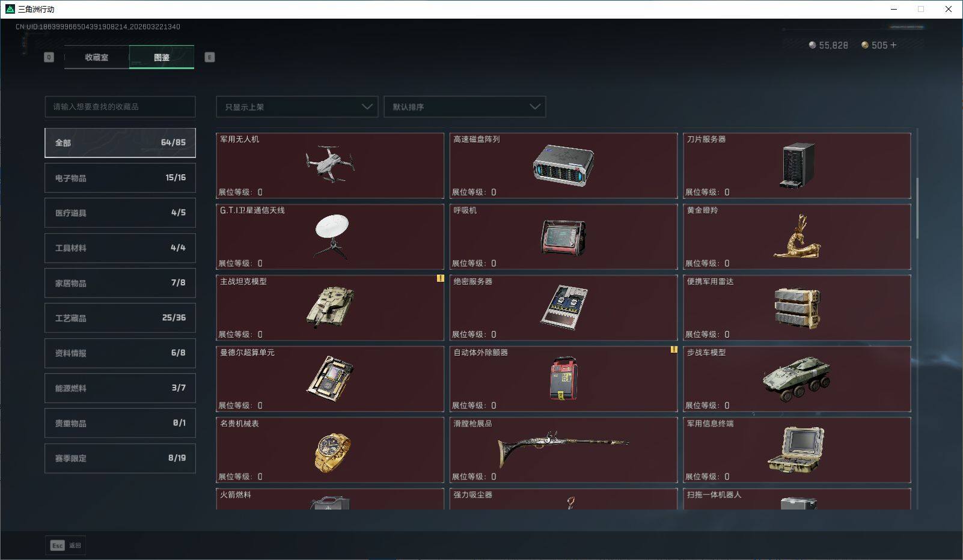Open the G.T.I卫星通信天线 satellite antenna entry
Viewport: 963px width, 560px height.
[330, 237]
